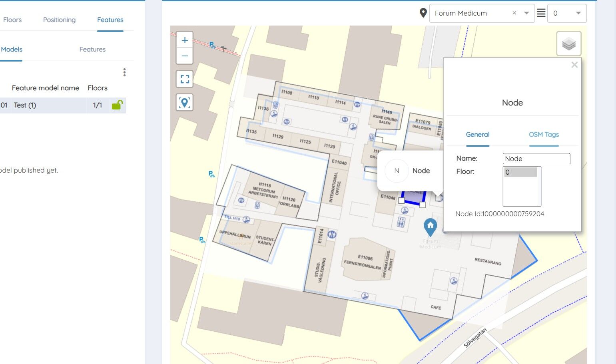Click the H1126 Torrlabb room label
616x364 pixels.
[x=289, y=202]
